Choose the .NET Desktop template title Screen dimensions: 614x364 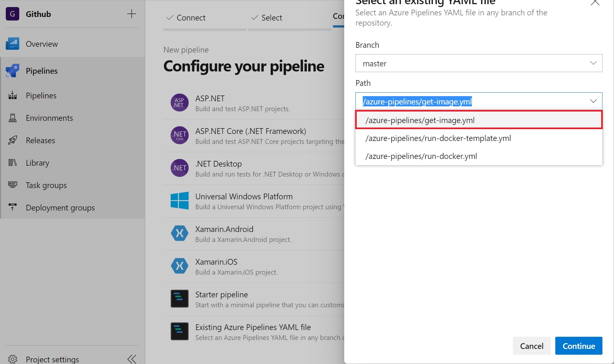click(x=218, y=164)
